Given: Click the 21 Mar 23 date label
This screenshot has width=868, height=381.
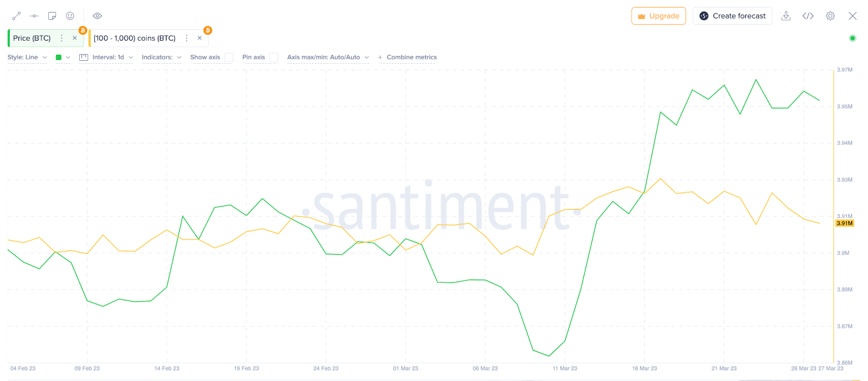Looking at the screenshot, I should (x=724, y=369).
